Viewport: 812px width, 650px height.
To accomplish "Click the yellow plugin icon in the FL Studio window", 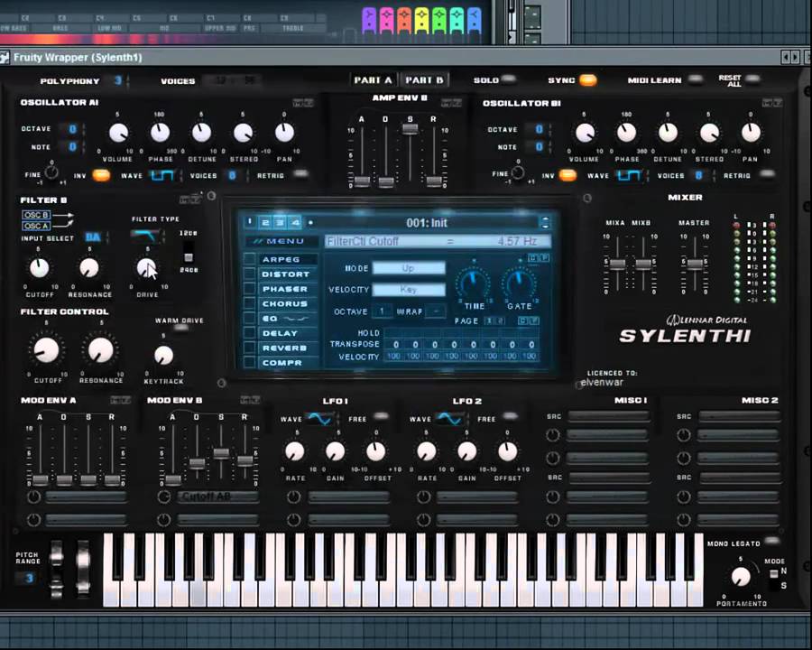I will [x=421, y=20].
